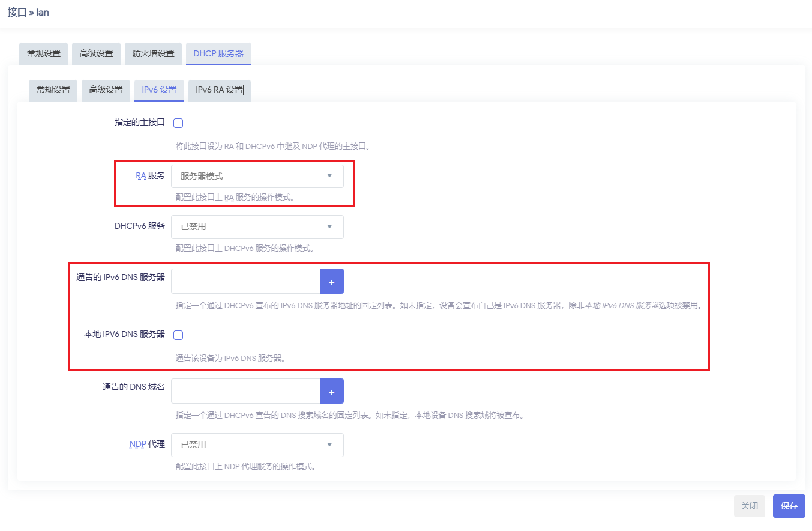The width and height of the screenshot is (812, 531).
Task: Click the dropdown arrow of DHCPv6 服务
Action: pos(329,226)
